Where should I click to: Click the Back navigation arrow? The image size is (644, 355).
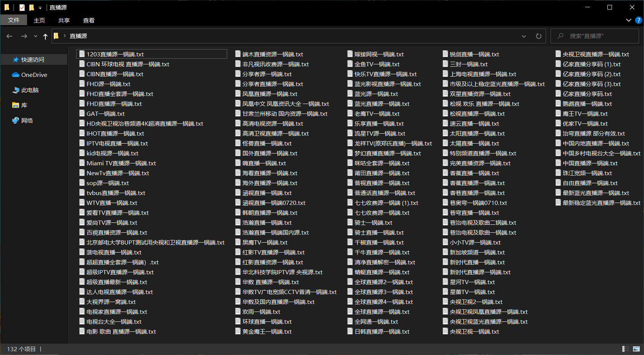tap(10, 36)
